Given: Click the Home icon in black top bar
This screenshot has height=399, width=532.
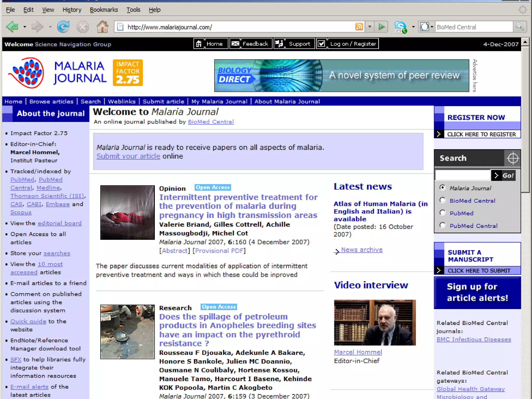Looking at the screenshot, I should click(x=199, y=44).
